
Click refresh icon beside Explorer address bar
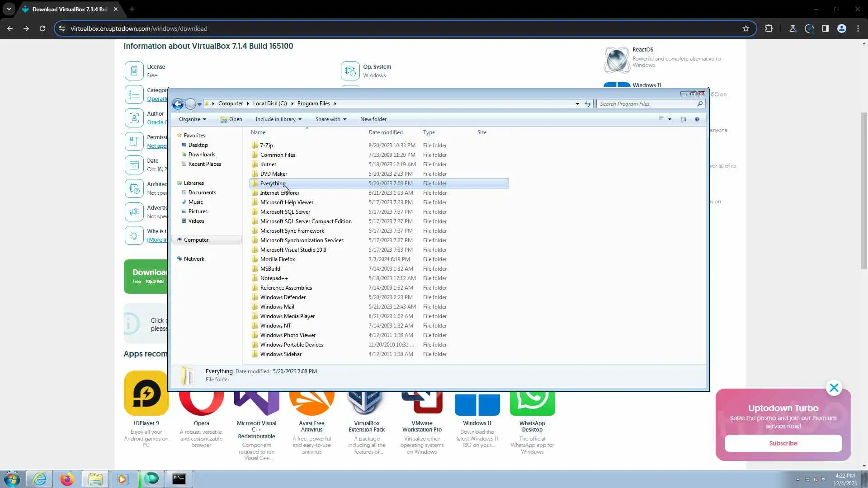pos(587,104)
